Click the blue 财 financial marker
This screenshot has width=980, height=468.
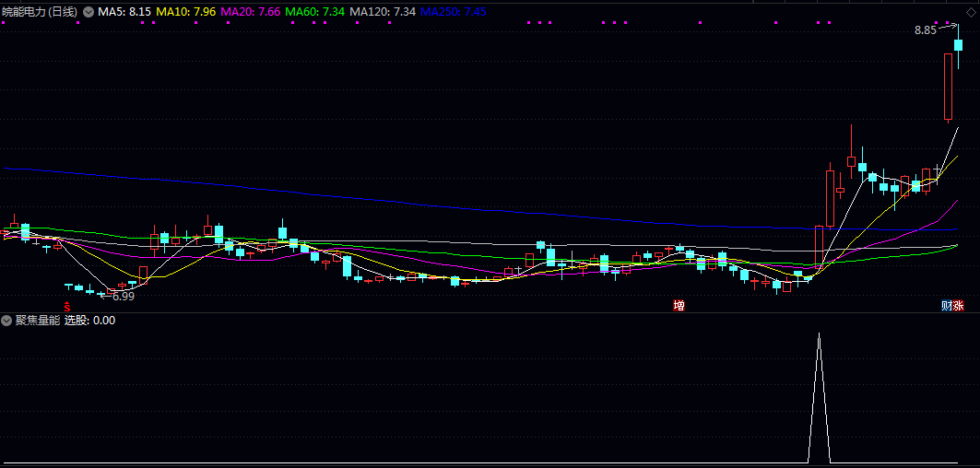coord(946,305)
